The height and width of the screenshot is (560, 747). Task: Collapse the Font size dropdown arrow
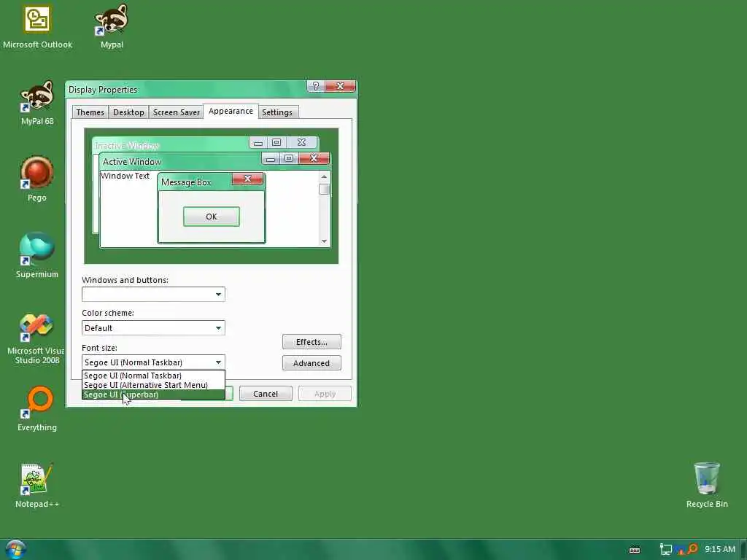pyautogui.click(x=218, y=362)
